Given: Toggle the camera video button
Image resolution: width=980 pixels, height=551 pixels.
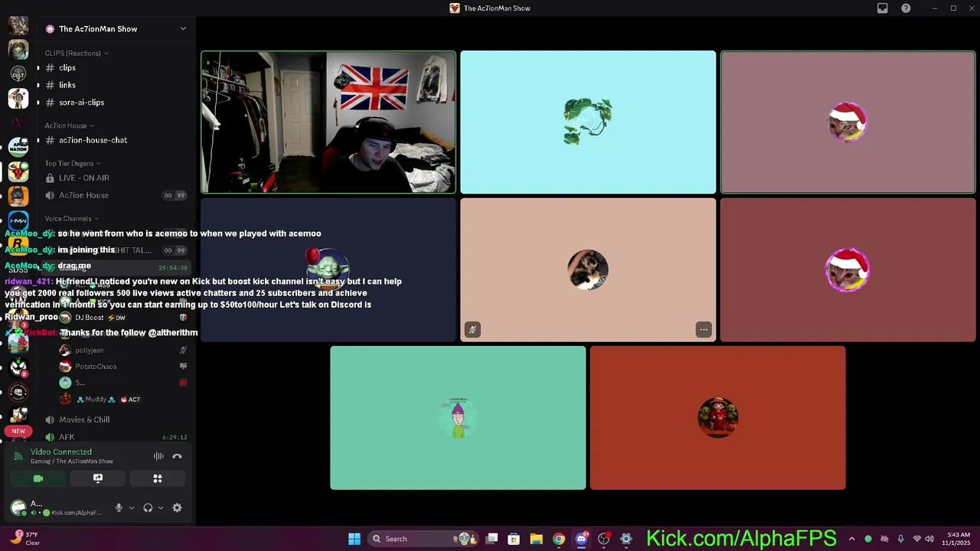Looking at the screenshot, I should (38, 478).
